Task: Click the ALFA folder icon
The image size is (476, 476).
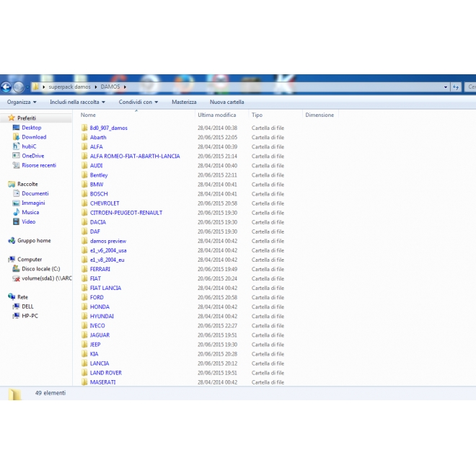Action: 84,146
